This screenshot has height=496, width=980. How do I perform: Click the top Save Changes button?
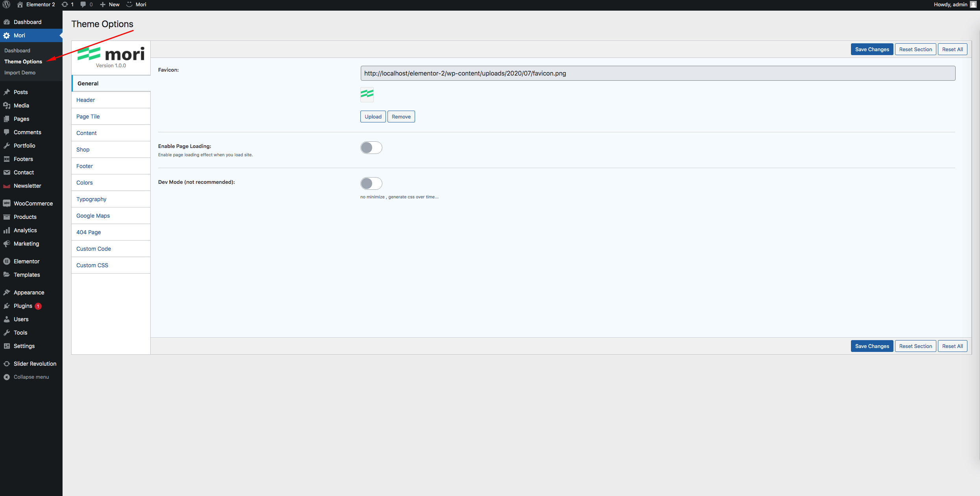pyautogui.click(x=871, y=49)
